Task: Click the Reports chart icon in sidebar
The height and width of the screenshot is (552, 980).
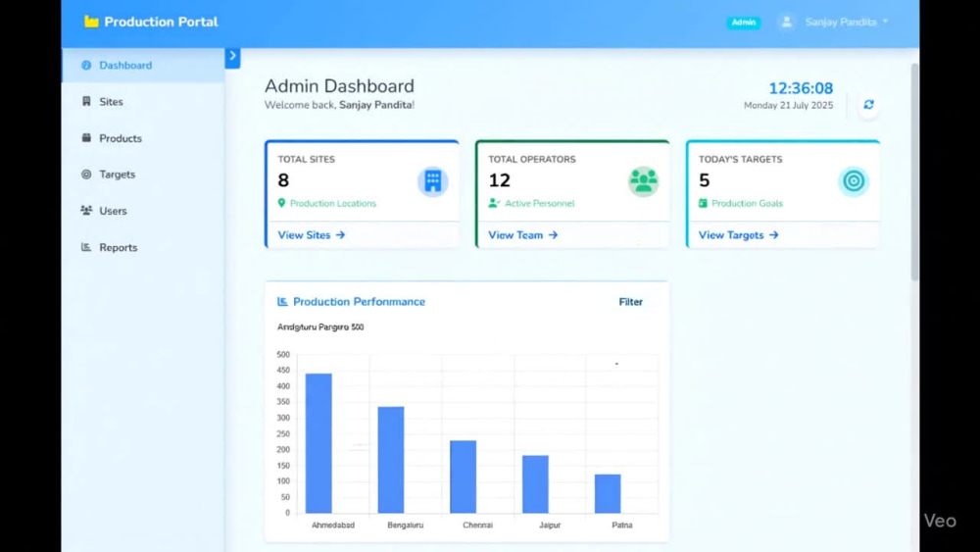Action: point(86,247)
